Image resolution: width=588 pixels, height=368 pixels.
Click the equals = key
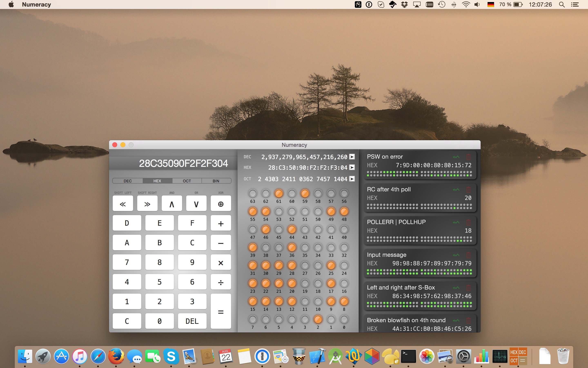click(221, 311)
